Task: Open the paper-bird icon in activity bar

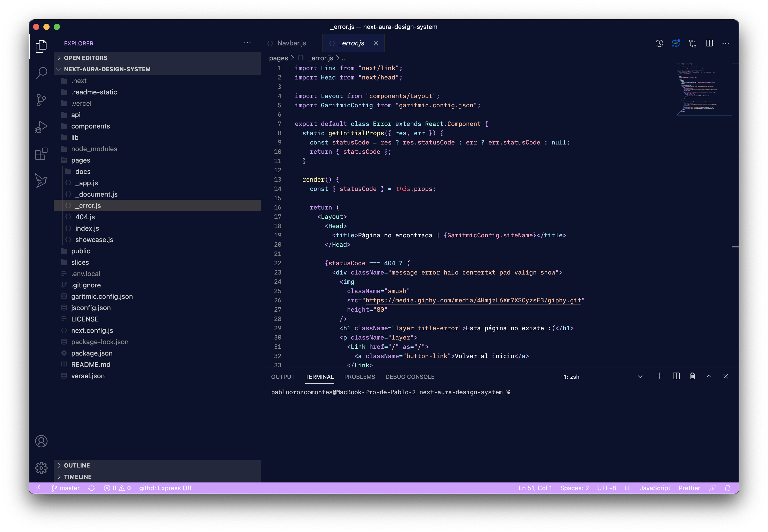Action: tap(41, 181)
